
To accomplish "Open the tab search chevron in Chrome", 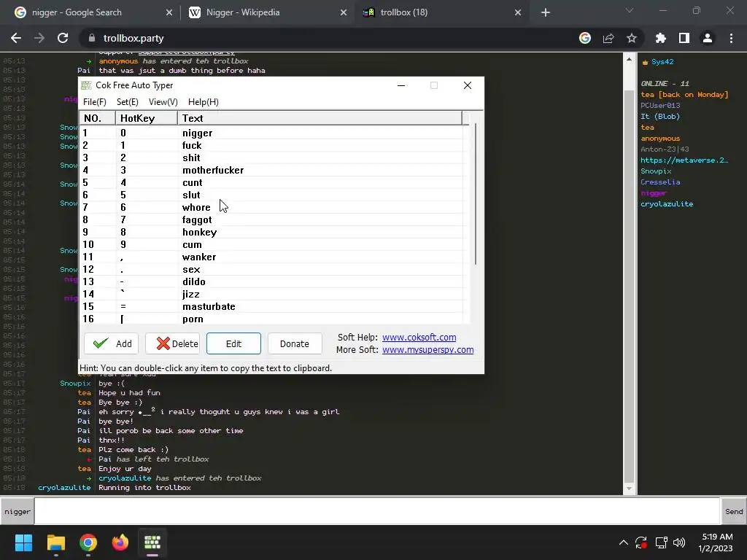I will pyautogui.click(x=630, y=10).
